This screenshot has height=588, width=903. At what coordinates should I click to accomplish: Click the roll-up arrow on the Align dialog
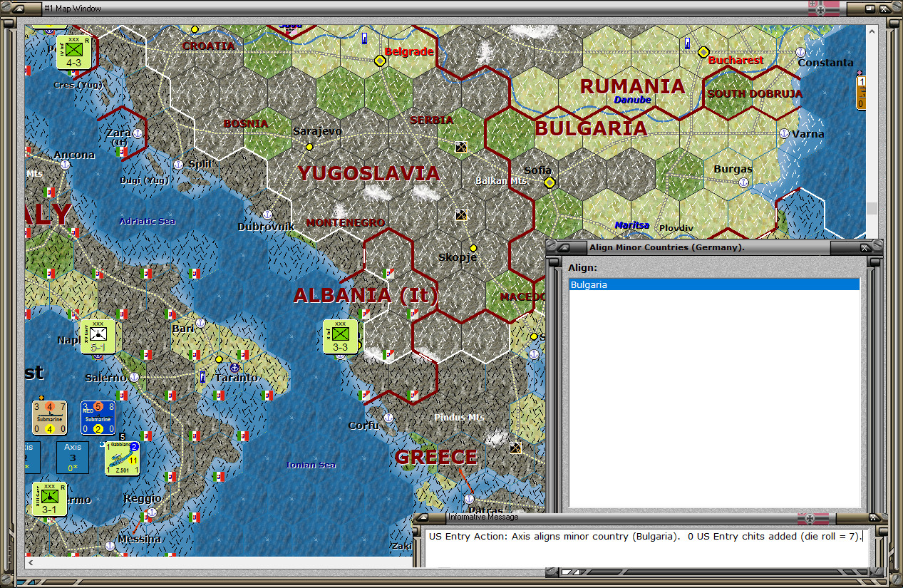tap(564, 248)
